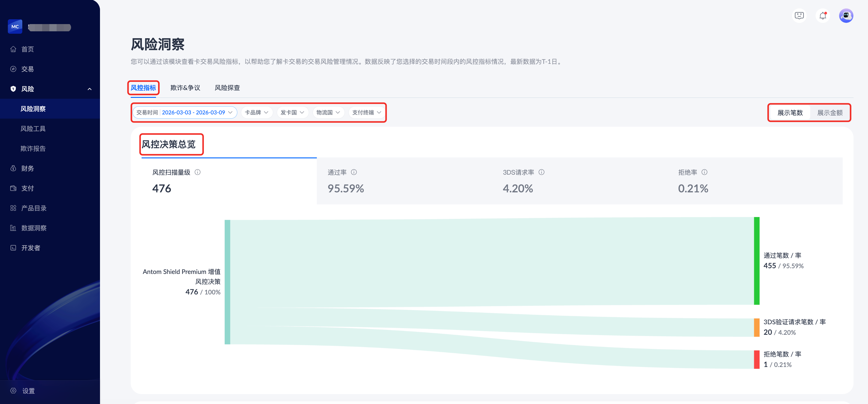Screen dimensions: 868x404
Task: Collapse the 风险 sidebar section
Action: (x=89, y=89)
